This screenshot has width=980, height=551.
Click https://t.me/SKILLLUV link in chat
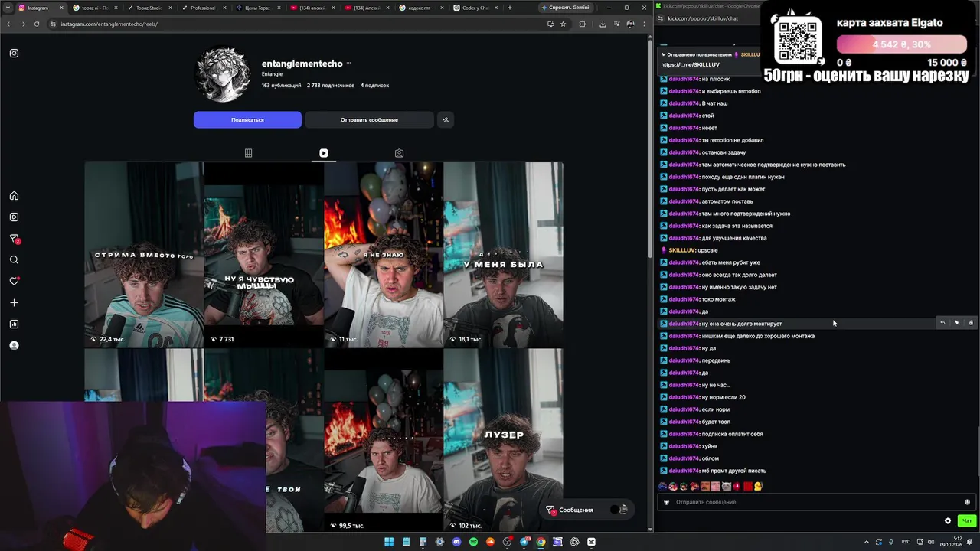coord(690,65)
